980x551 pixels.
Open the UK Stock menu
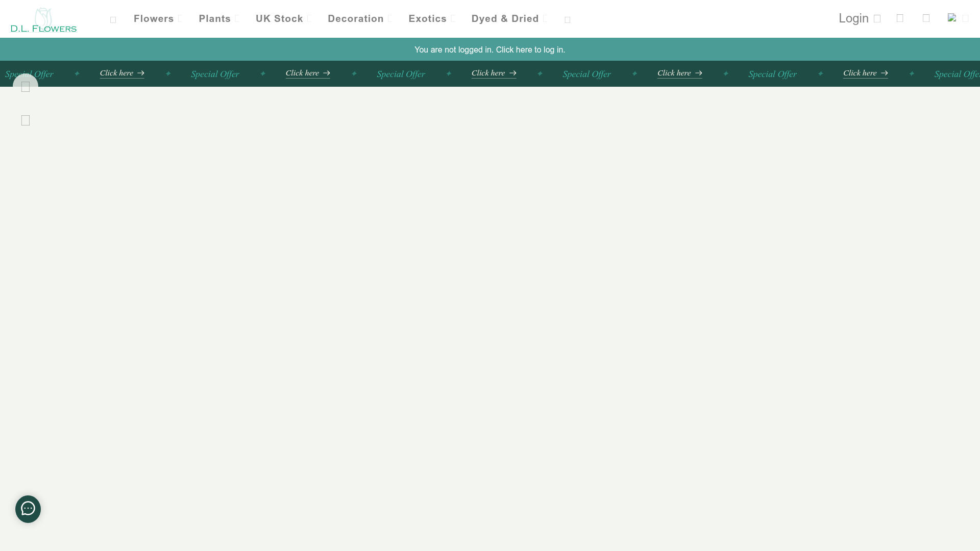(x=279, y=19)
